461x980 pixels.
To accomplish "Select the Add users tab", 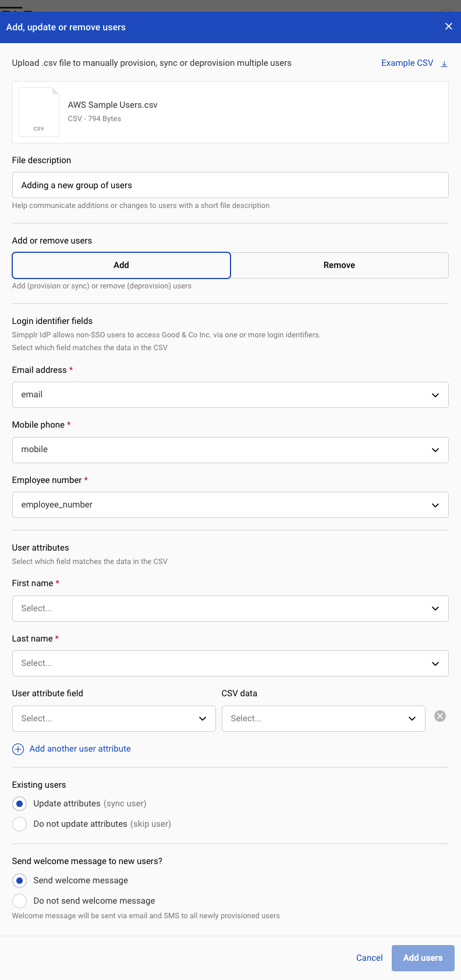I will coord(121,265).
